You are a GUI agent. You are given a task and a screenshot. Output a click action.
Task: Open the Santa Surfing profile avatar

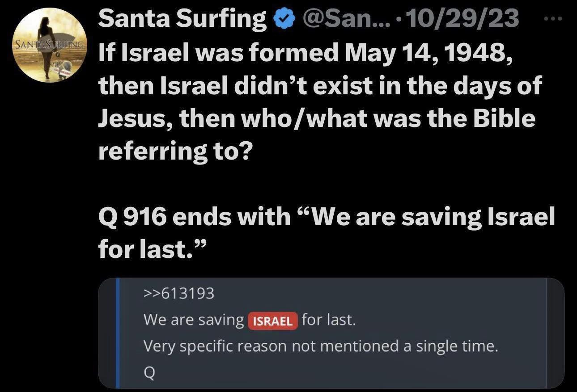pos(49,45)
